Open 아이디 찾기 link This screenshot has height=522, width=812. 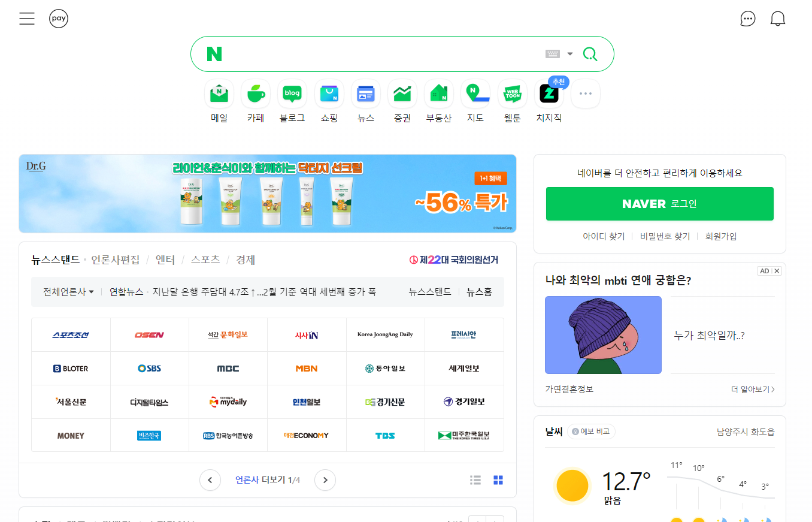pyautogui.click(x=604, y=236)
